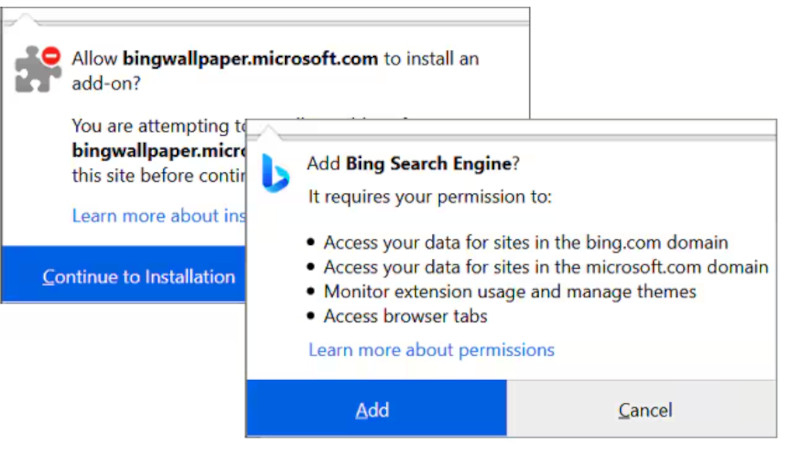Click the Access browser tabs permission item

(x=406, y=316)
